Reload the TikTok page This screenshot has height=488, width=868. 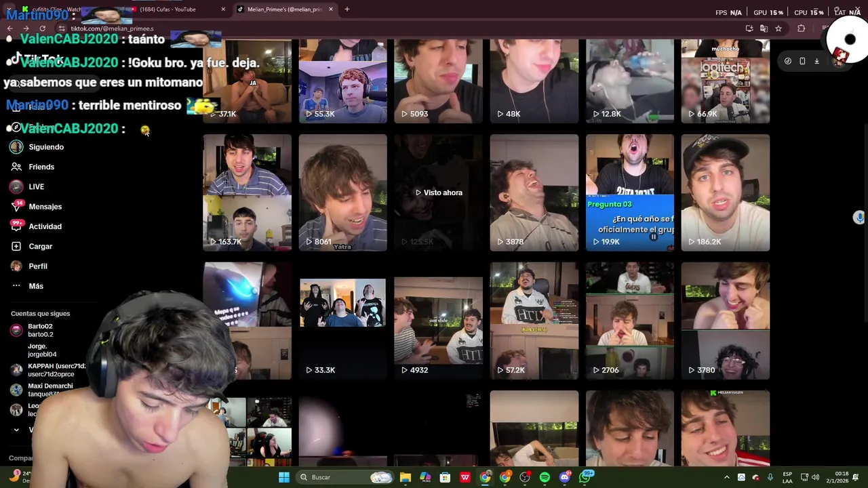click(x=42, y=28)
